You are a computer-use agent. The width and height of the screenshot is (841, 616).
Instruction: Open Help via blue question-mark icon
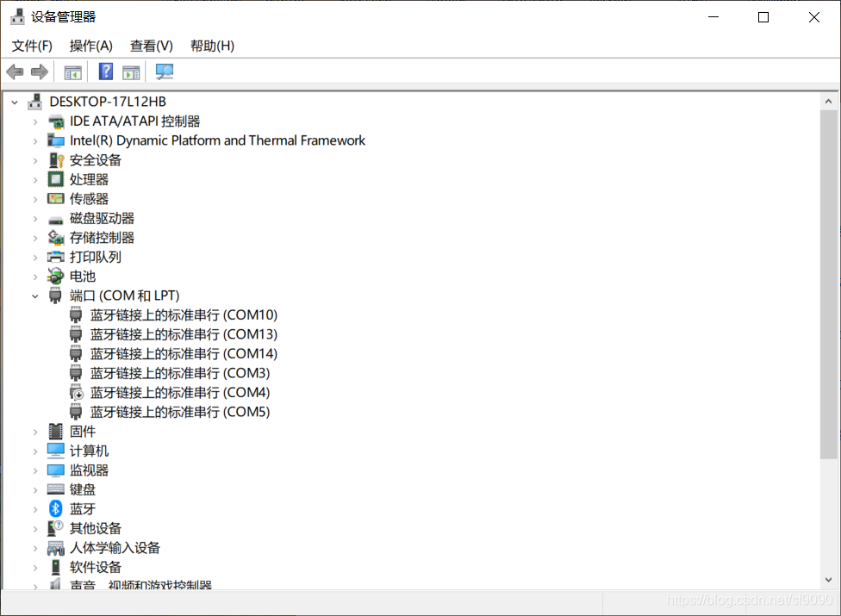tap(106, 72)
